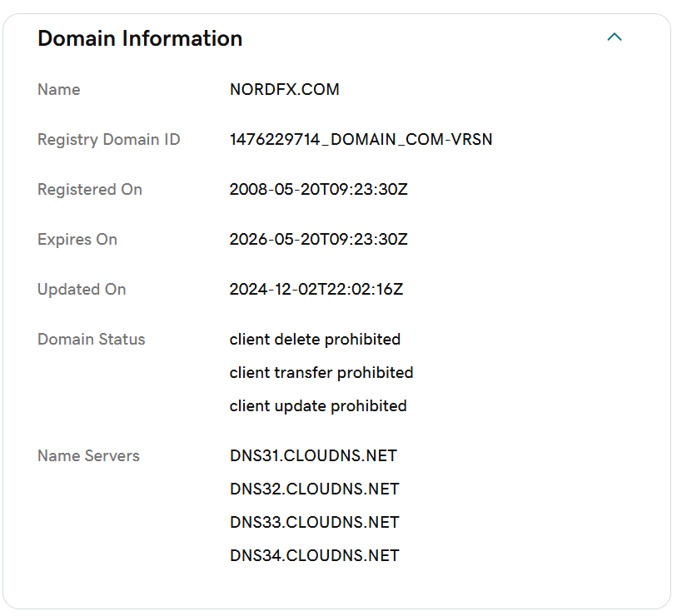Select name server DNS31.CLOUDNS.NET
The width and height of the screenshot is (682, 616).
click(x=314, y=456)
